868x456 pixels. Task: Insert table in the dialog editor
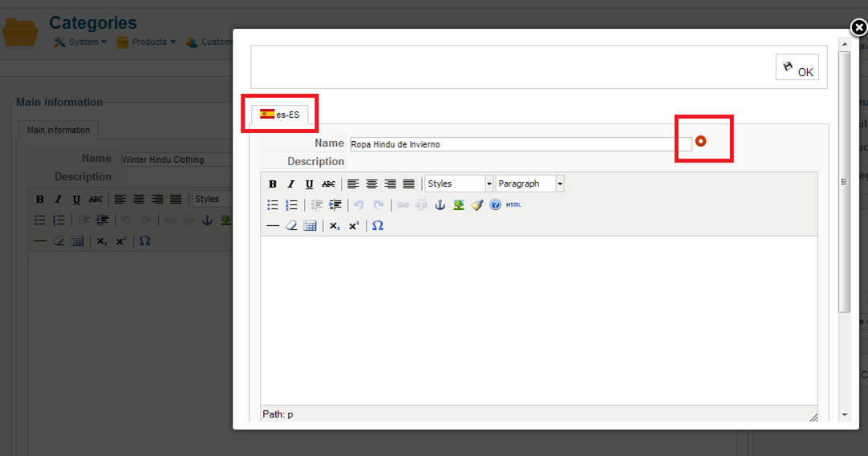tap(310, 226)
